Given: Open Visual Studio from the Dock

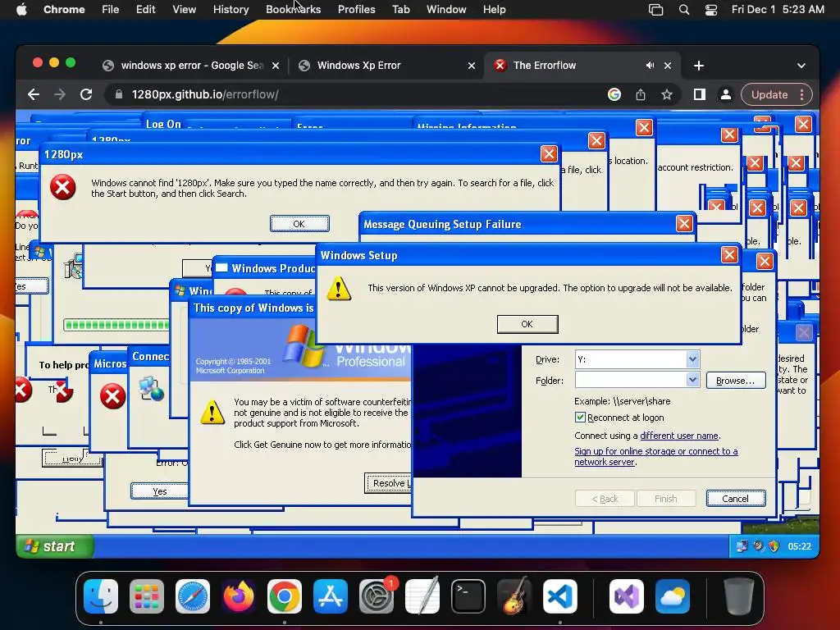Looking at the screenshot, I should point(626,596).
